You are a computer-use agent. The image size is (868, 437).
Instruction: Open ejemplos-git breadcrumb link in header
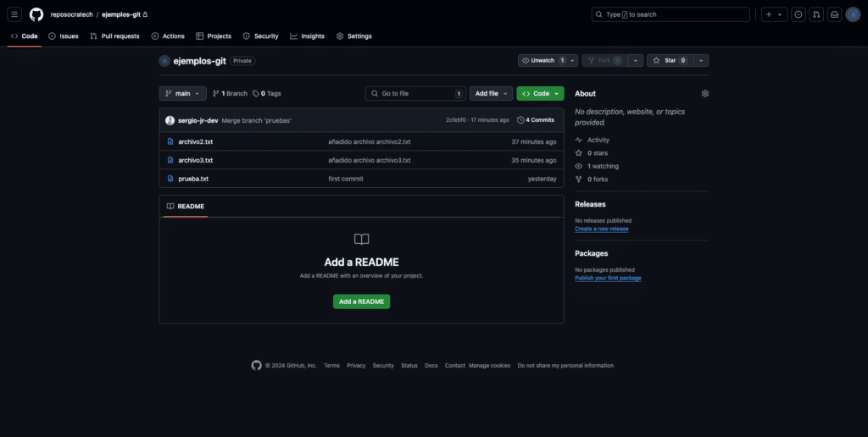[120, 14]
